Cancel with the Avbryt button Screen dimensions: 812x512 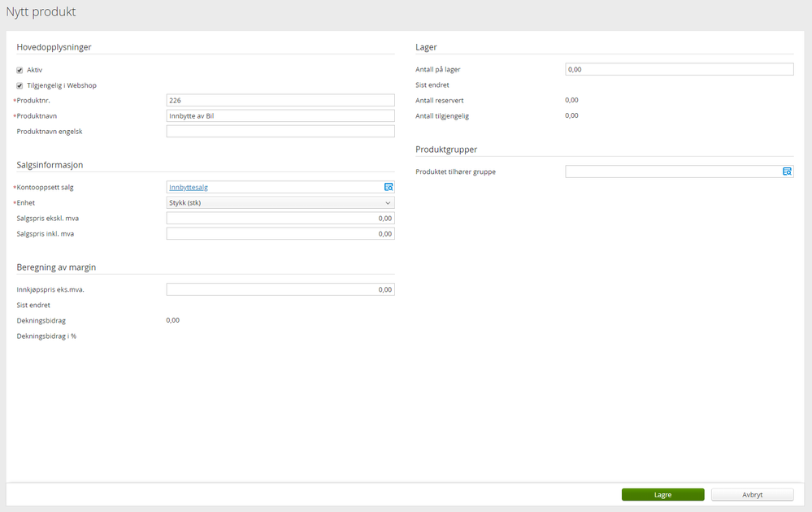[752, 494]
